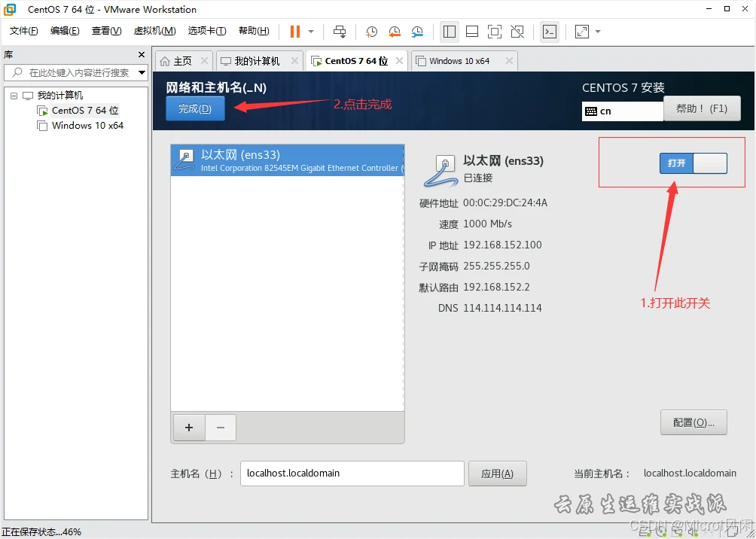Toggle the console view icon
Viewport: 756px width, 539px height.
pos(550,32)
